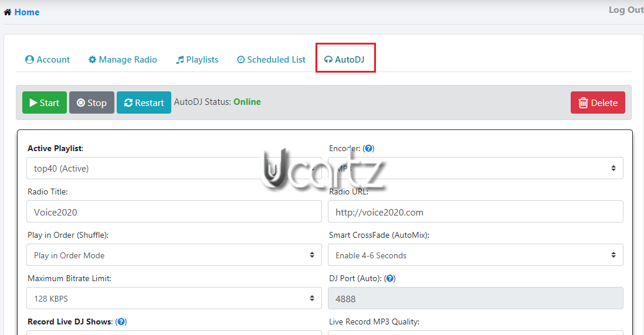Expand the Maximum Bitrate Limit dropdown

tap(174, 298)
